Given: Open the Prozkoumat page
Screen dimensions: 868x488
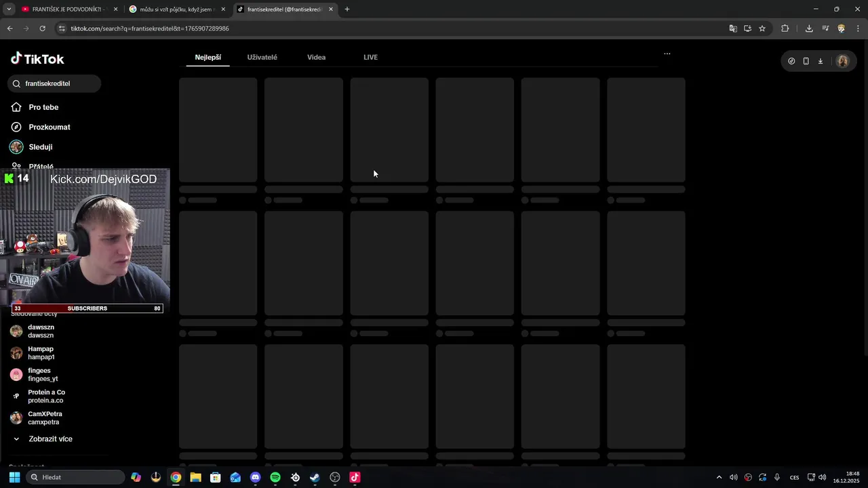Looking at the screenshot, I should pos(49,127).
